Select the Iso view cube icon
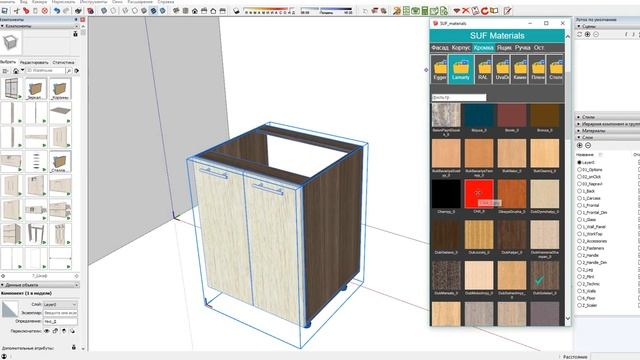640x360 pixels. point(176,11)
